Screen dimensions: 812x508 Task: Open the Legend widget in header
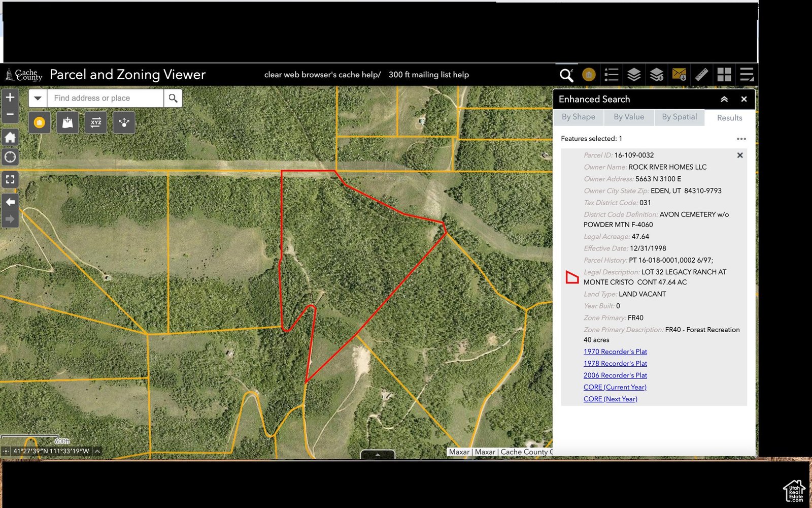[x=612, y=75]
